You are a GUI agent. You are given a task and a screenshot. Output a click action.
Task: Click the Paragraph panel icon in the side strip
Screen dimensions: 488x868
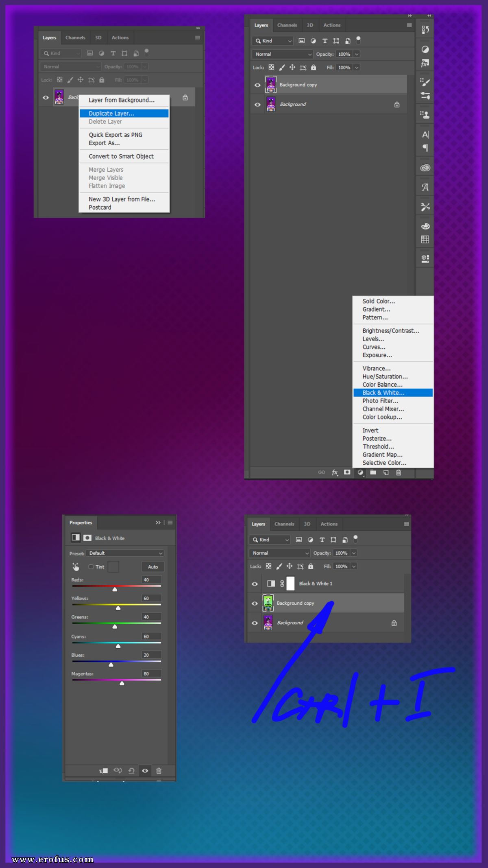(425, 148)
